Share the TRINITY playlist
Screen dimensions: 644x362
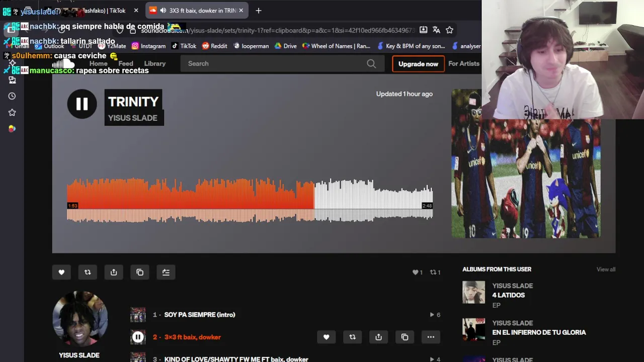pyautogui.click(x=114, y=272)
